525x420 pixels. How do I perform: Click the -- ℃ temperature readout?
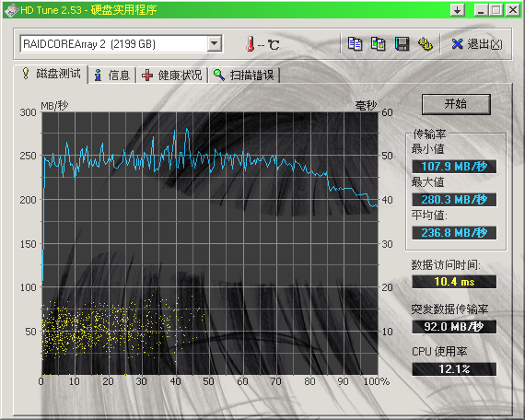[x=269, y=44]
